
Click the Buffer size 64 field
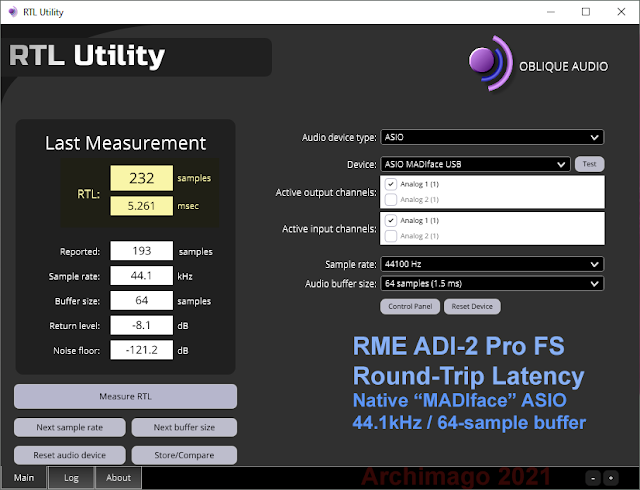[x=142, y=301]
